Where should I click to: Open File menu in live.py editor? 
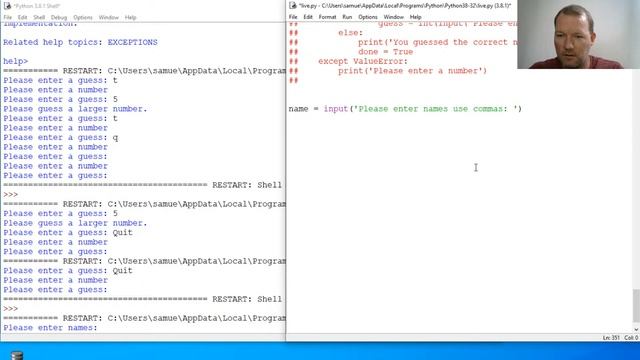(293, 17)
